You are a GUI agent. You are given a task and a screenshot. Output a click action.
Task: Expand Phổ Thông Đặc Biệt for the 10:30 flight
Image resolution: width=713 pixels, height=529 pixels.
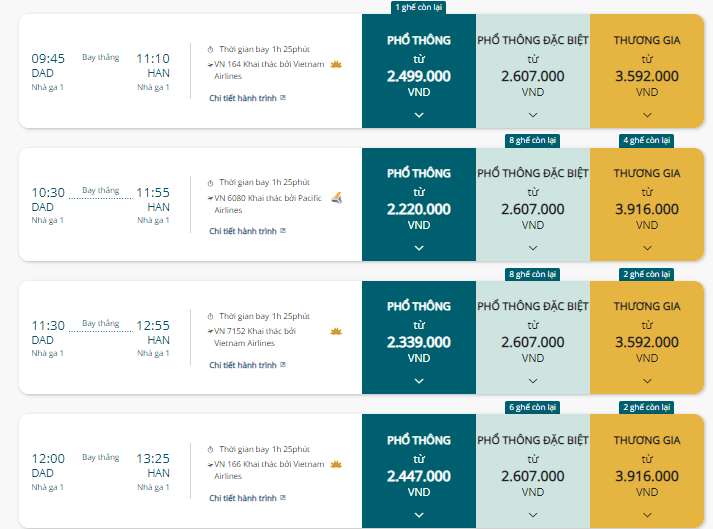coord(533,248)
